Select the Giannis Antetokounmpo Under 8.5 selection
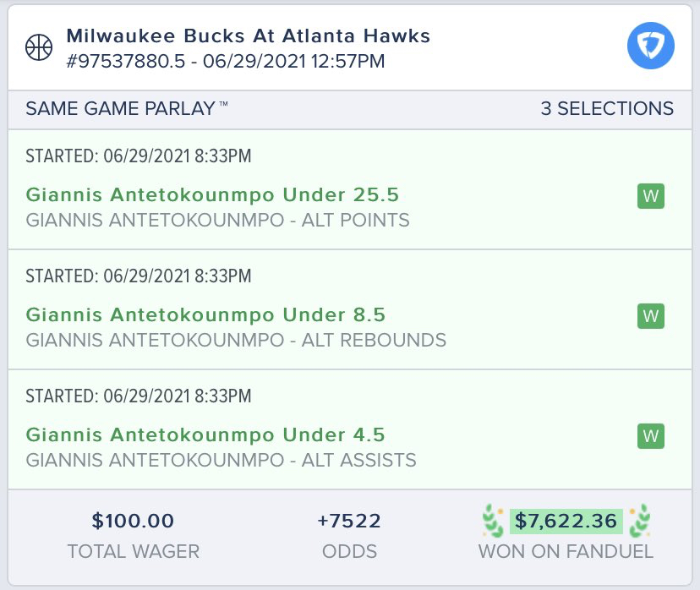The image size is (700, 590). (205, 315)
